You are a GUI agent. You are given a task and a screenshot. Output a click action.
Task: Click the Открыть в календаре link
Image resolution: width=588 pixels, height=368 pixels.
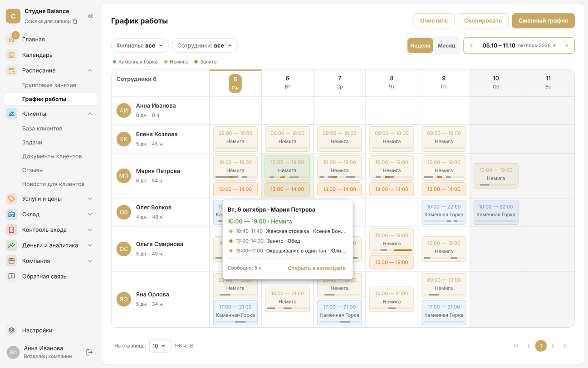(316, 268)
